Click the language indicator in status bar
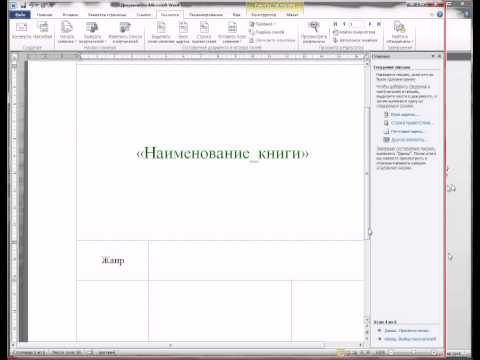This screenshot has width=480, height=360. click(x=107, y=352)
